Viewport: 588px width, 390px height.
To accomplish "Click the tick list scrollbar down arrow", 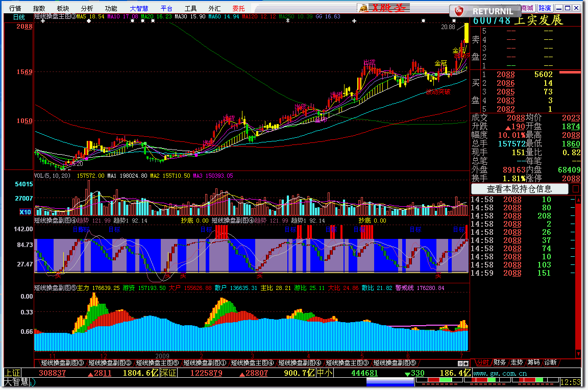I will (x=578, y=353).
